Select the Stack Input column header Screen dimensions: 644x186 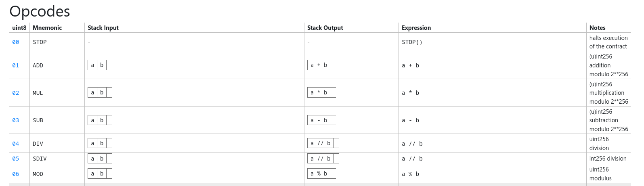pyautogui.click(x=103, y=28)
